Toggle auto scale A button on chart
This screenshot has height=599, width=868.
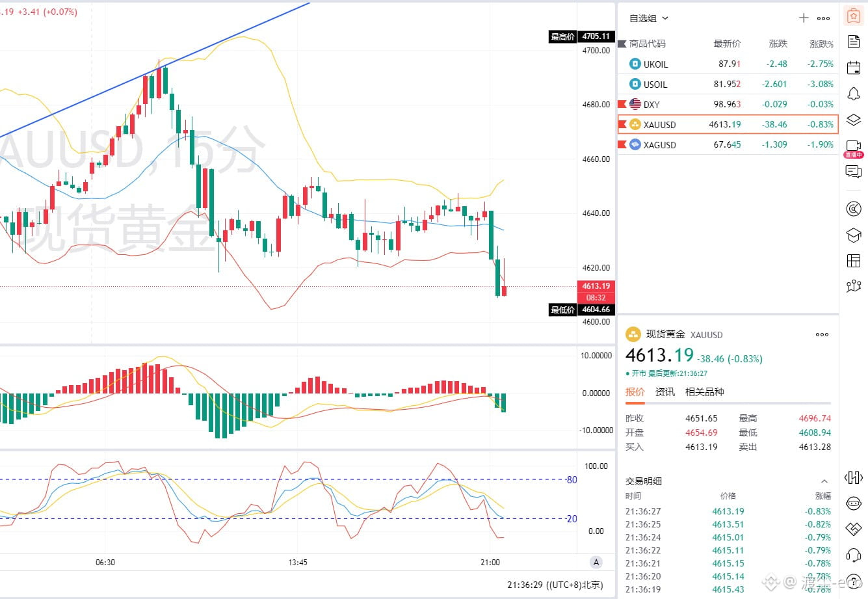(x=596, y=562)
